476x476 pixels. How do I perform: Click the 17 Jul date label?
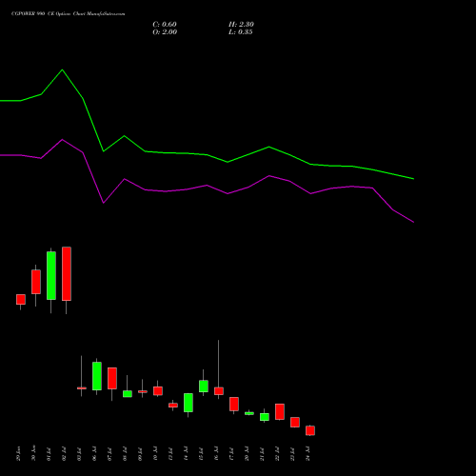click(x=231, y=453)
